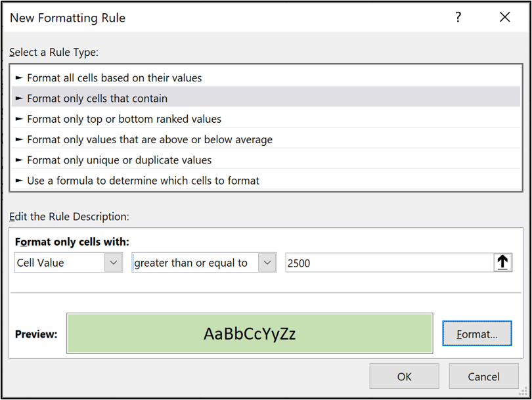Click the arrow marker beside "Format only top or bottom ranked values"

(x=19, y=118)
